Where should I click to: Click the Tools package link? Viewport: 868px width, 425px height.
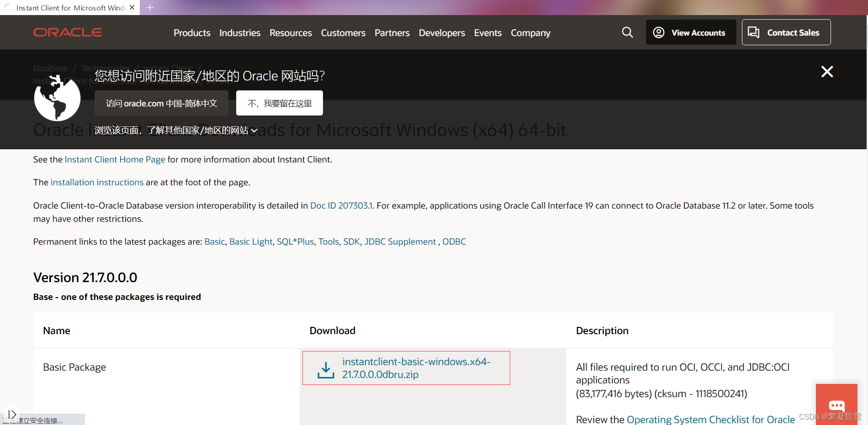328,241
